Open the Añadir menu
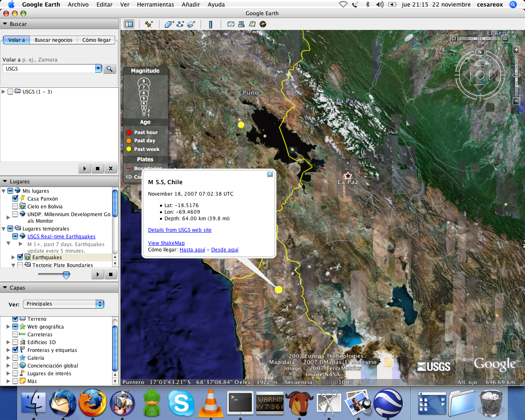 click(191, 5)
